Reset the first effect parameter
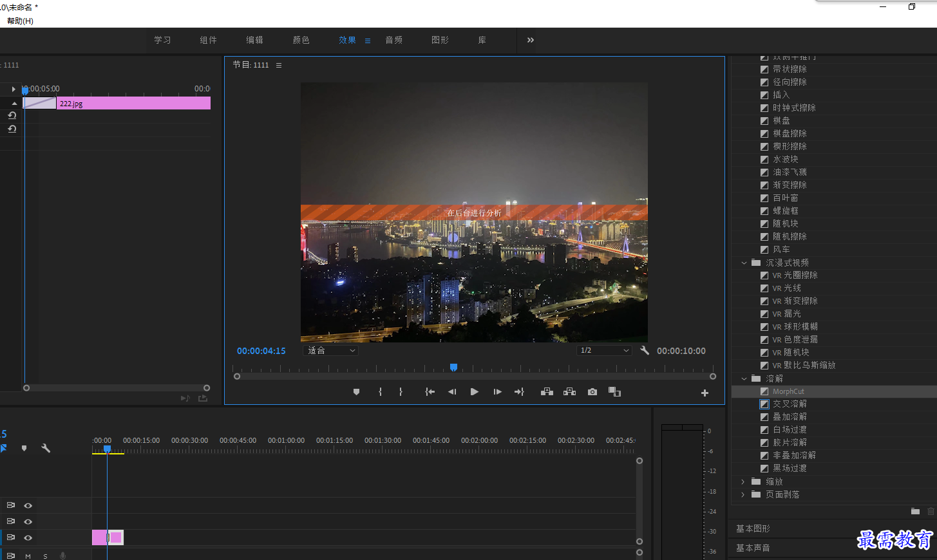 12,115
